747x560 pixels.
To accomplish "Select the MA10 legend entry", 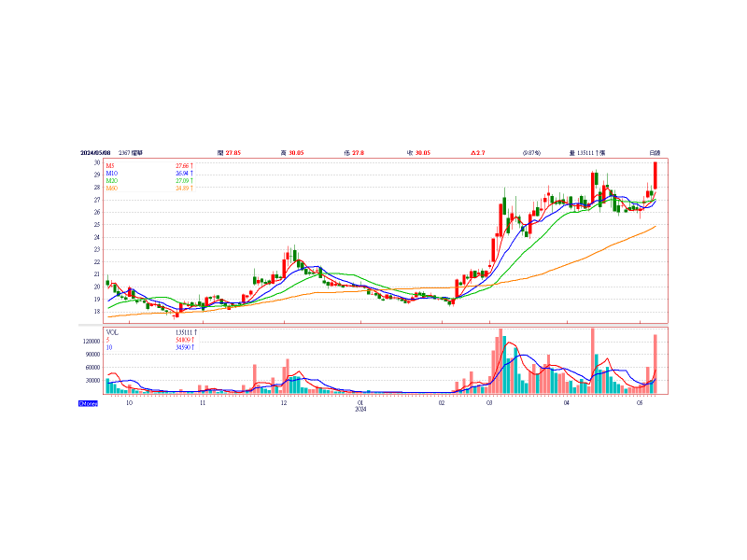I will [112, 173].
